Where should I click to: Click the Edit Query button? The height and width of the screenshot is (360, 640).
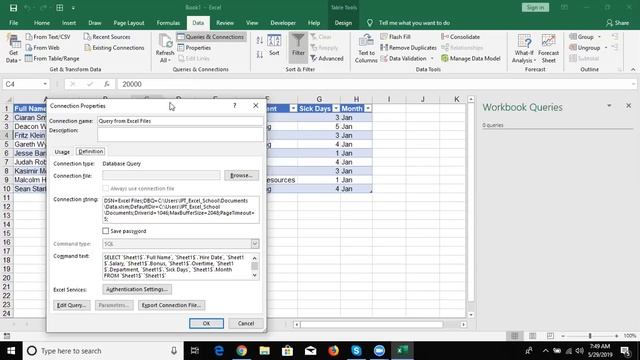pos(71,305)
